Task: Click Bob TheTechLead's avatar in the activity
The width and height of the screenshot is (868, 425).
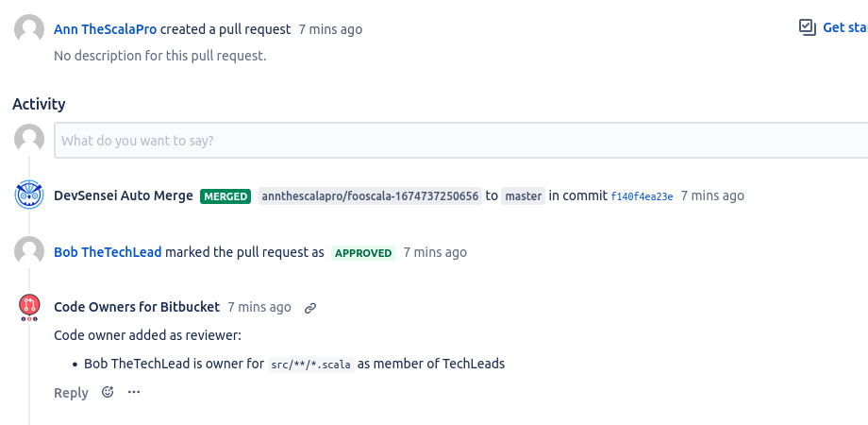Action: coord(29,251)
